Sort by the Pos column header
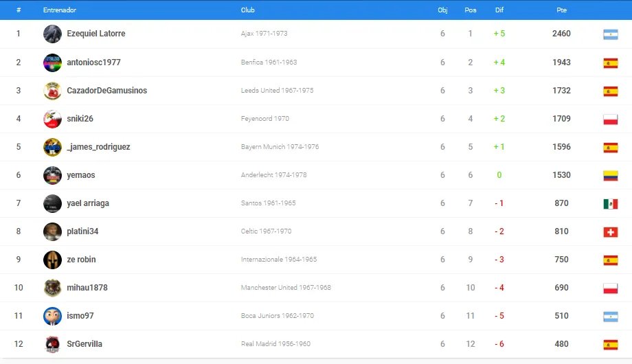The width and height of the screenshot is (632, 364). (x=471, y=10)
